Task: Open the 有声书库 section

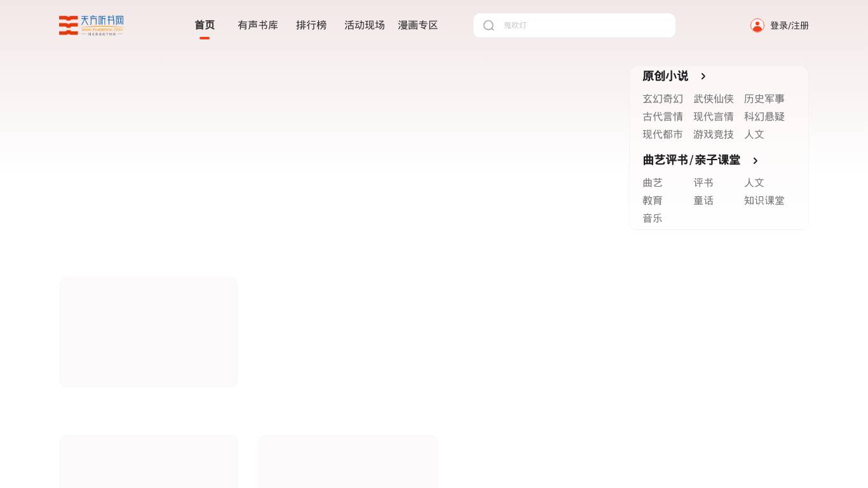Action: coord(258,25)
